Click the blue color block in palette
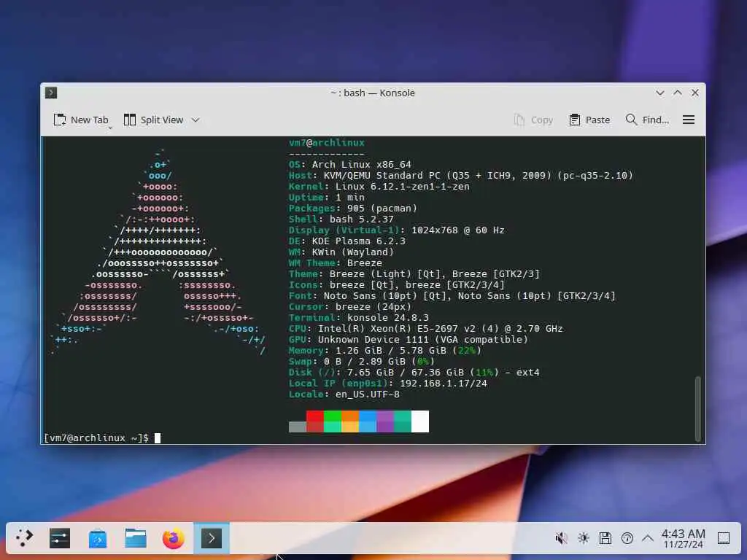The width and height of the screenshot is (747, 560). [x=368, y=421]
